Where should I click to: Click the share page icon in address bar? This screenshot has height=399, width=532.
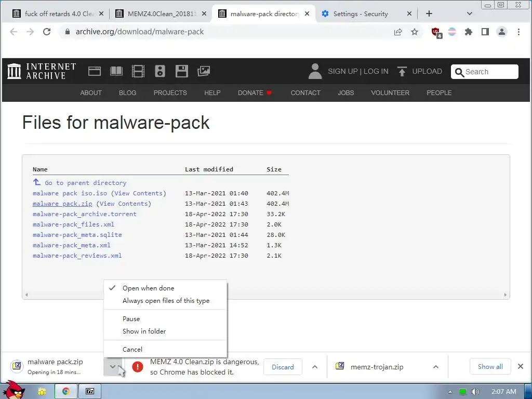click(398, 32)
